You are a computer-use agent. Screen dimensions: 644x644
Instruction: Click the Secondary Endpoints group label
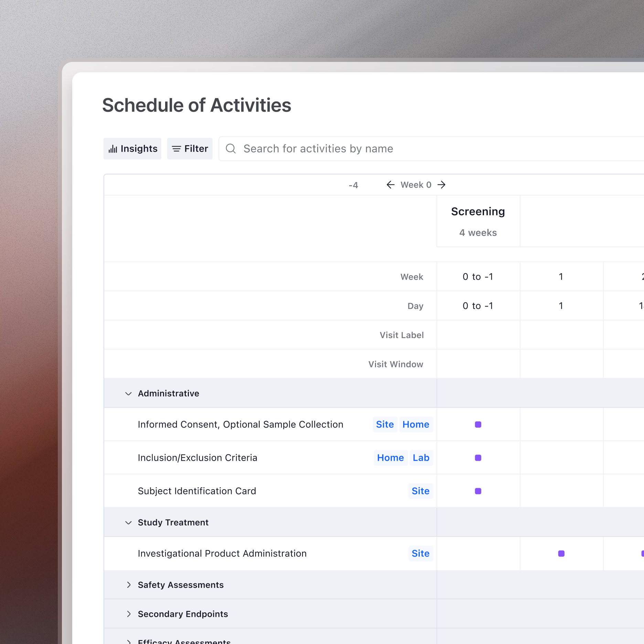[183, 614]
